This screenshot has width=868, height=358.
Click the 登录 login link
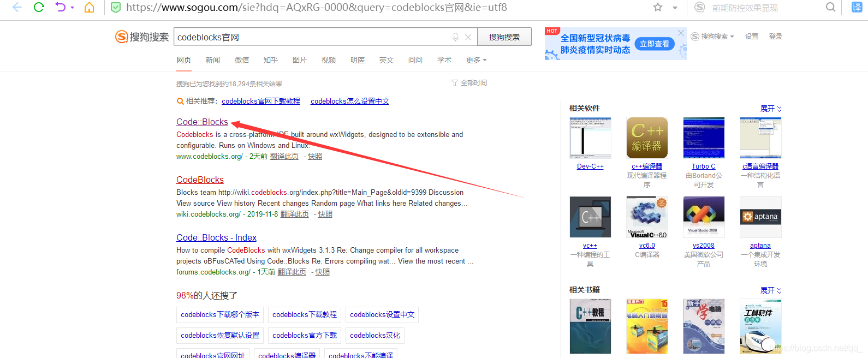pyautogui.click(x=776, y=37)
